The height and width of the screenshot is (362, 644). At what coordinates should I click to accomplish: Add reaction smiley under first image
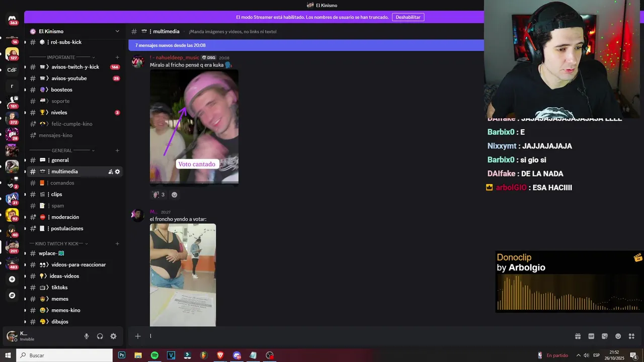(174, 195)
